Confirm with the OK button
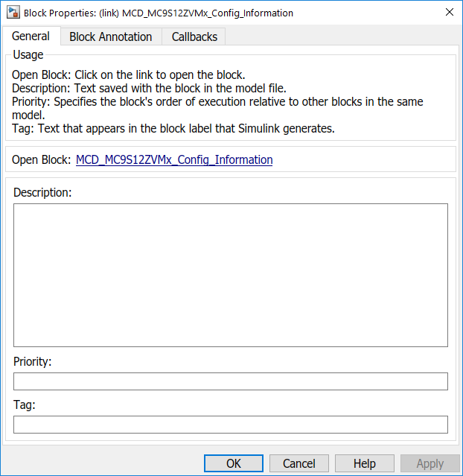463x476 pixels. 234,463
